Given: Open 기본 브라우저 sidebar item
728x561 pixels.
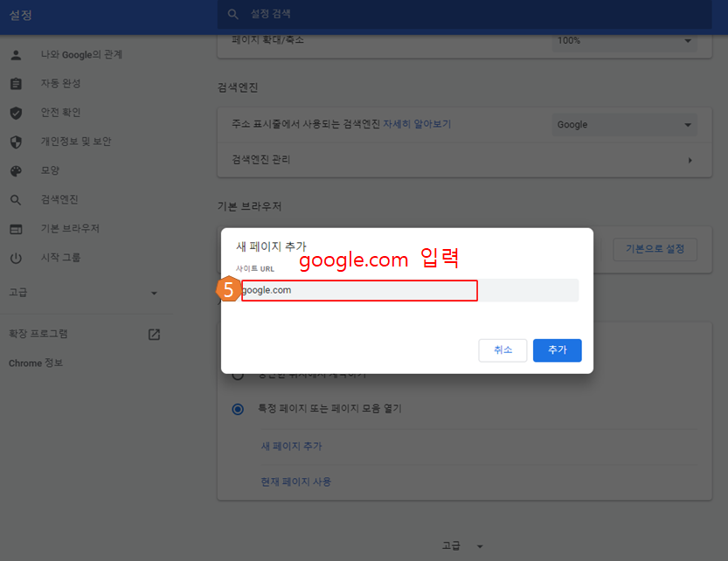Looking at the screenshot, I should 70,228.
